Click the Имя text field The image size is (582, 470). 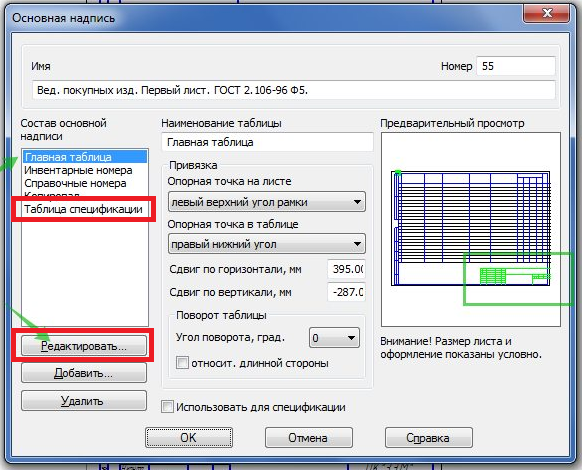tap(294, 90)
